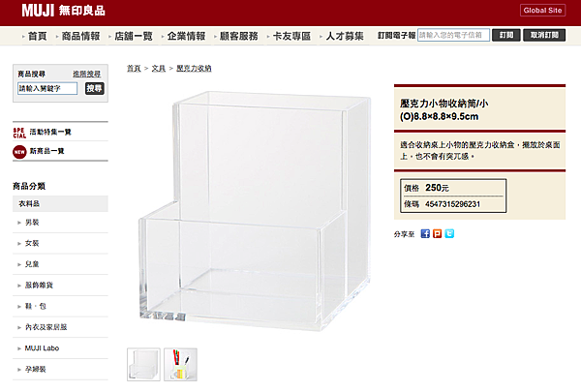Open the 壓克力收納 breadcrumb link
Image resolution: width=581 pixels, height=392 pixels.
[x=194, y=69]
